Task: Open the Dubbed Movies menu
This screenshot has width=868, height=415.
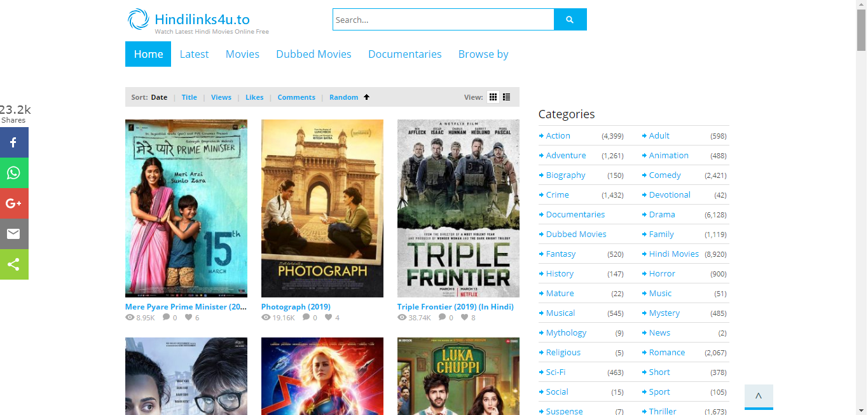Action: [x=313, y=54]
